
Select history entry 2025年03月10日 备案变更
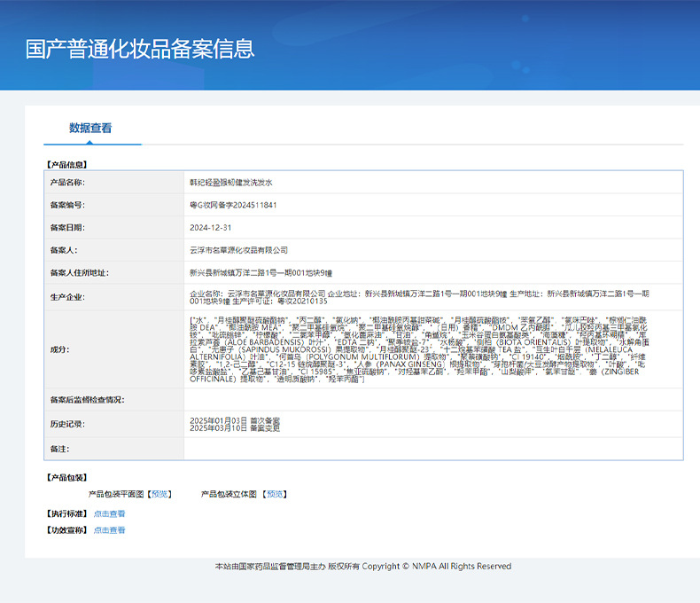pyautogui.click(x=235, y=428)
